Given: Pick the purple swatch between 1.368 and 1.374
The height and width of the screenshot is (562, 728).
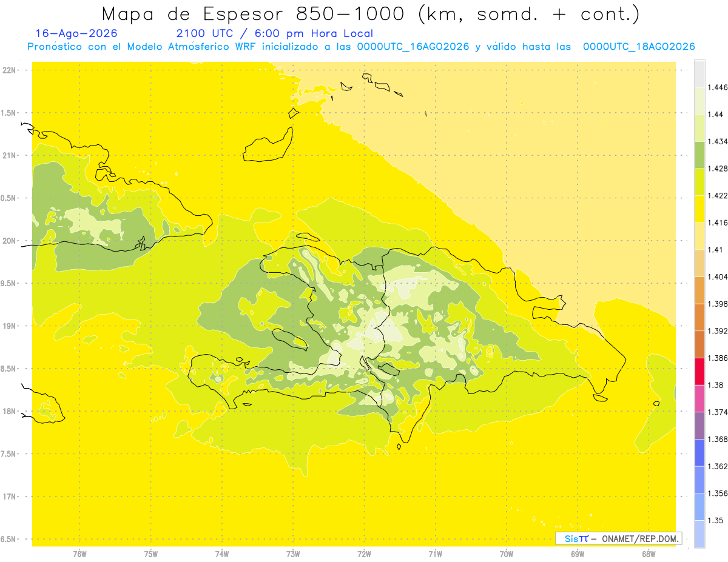Looking at the screenshot, I should (699, 426).
